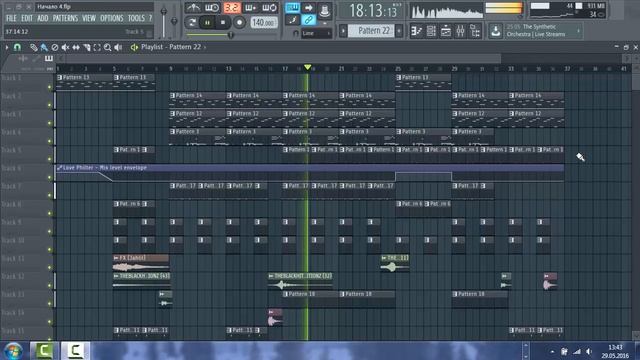The image size is (640, 360).
Task: Click the online news download icon
Action: point(496,31)
